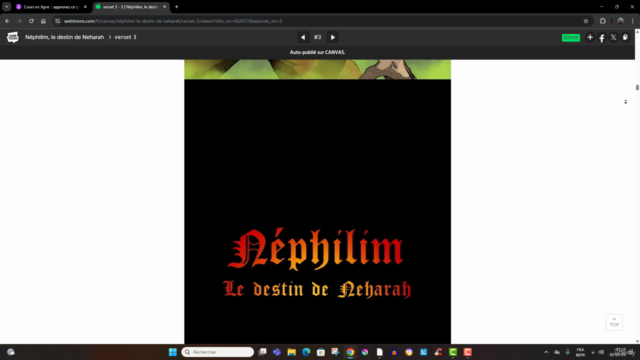Open the Windows Start menu

173,352
